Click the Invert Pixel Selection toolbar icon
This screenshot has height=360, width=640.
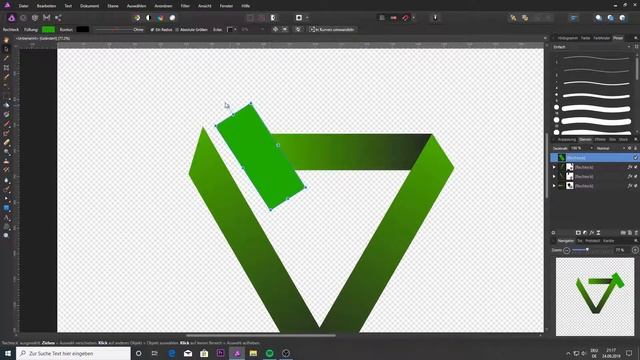coord(273,18)
